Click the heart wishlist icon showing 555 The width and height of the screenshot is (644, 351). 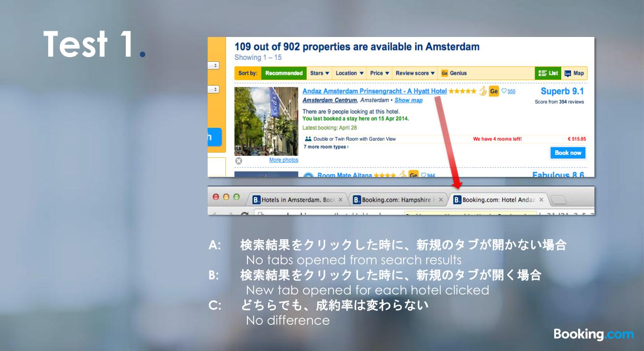pyautogui.click(x=504, y=91)
